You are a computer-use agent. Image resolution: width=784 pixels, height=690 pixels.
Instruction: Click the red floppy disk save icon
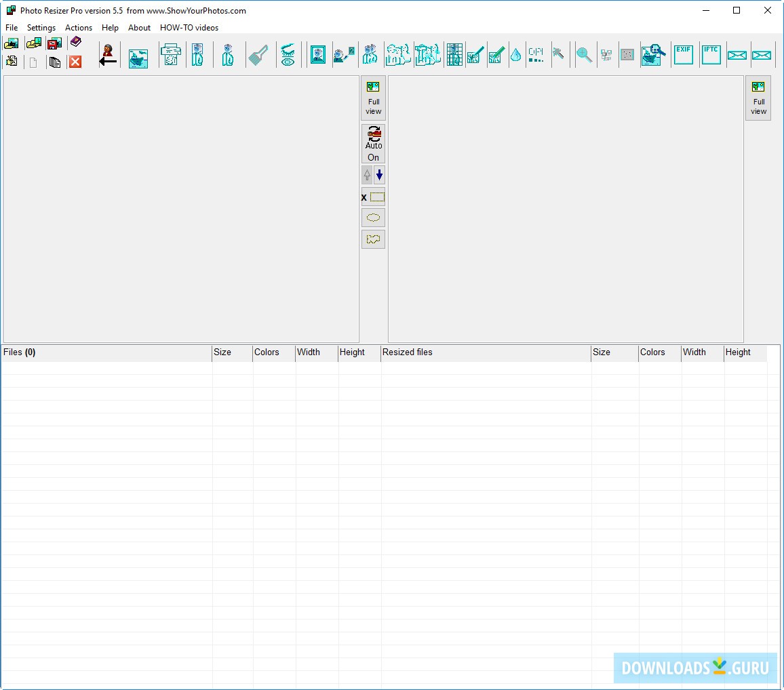[54, 43]
